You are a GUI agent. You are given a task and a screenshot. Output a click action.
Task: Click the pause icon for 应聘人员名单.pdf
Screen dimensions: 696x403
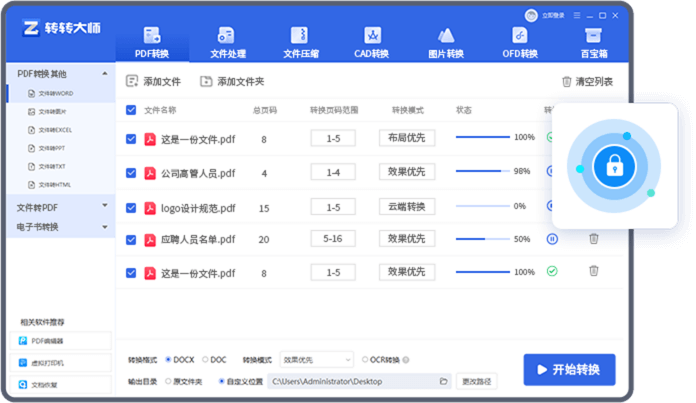[x=552, y=239]
